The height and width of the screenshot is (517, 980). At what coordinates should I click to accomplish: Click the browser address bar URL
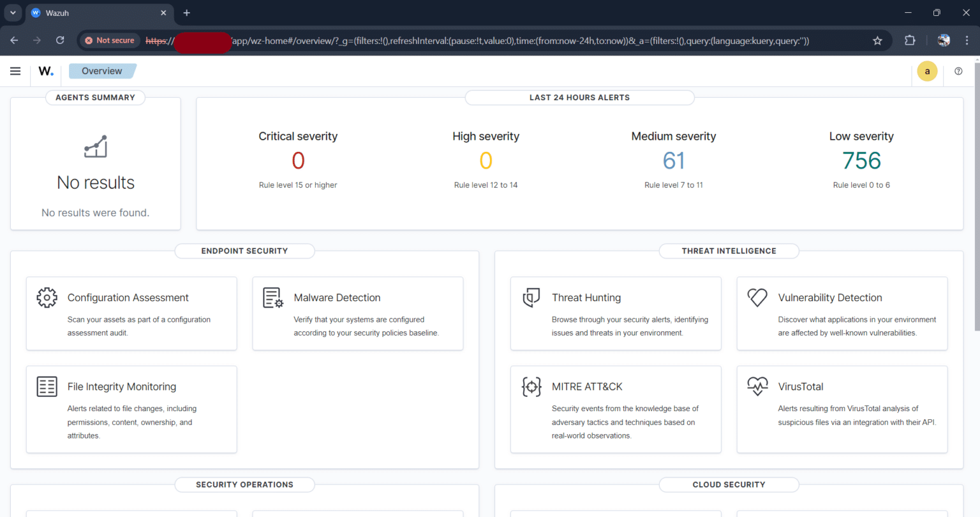click(x=510, y=40)
